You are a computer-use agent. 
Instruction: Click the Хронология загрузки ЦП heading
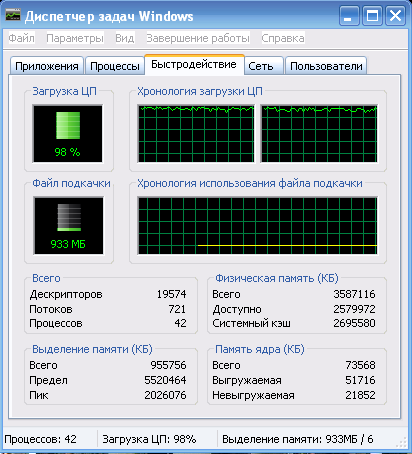tap(200, 91)
